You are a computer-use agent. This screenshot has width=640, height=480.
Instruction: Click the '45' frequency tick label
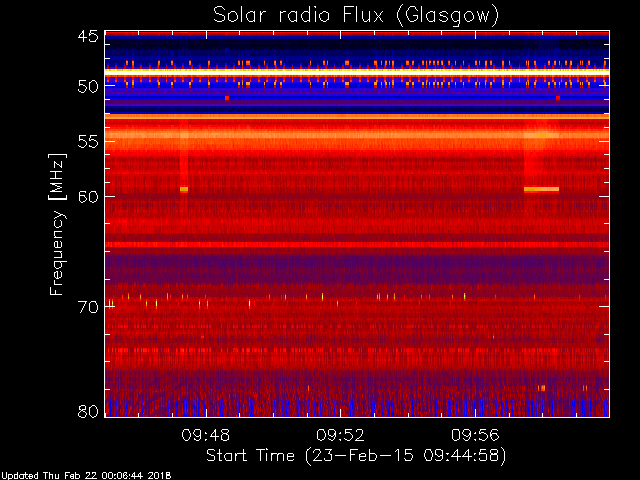88,37
